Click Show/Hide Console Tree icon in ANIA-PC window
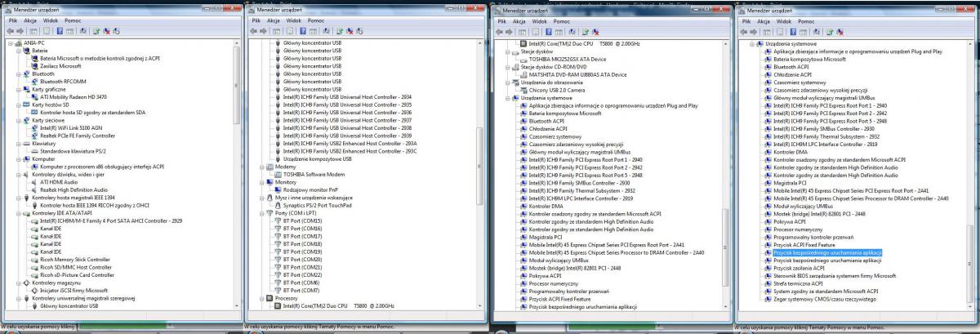Image resolution: width=980 pixels, height=334 pixels. point(33,31)
